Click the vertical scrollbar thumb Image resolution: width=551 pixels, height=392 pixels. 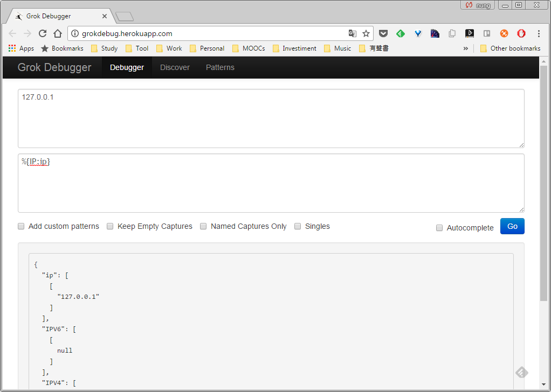tap(543, 183)
